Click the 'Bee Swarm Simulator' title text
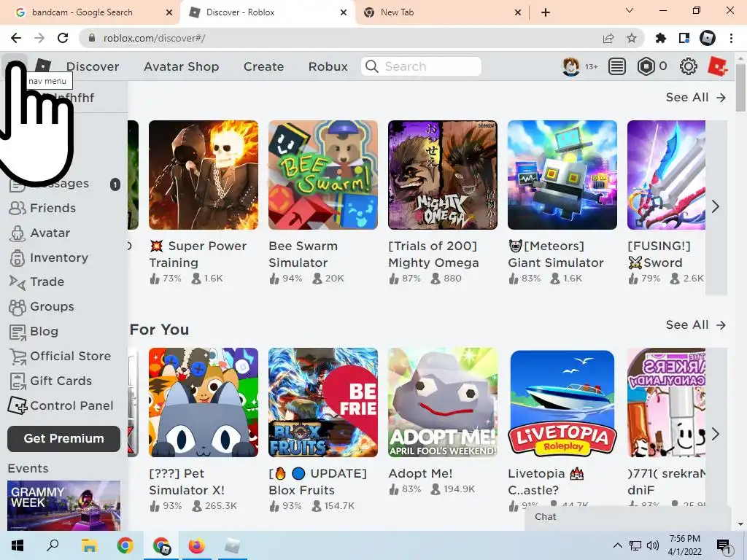 pyautogui.click(x=303, y=254)
